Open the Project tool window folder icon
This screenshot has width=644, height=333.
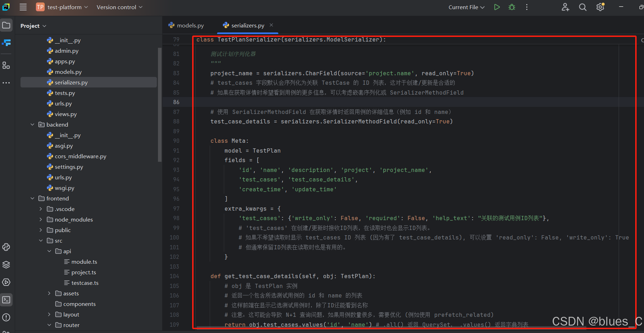[6, 25]
